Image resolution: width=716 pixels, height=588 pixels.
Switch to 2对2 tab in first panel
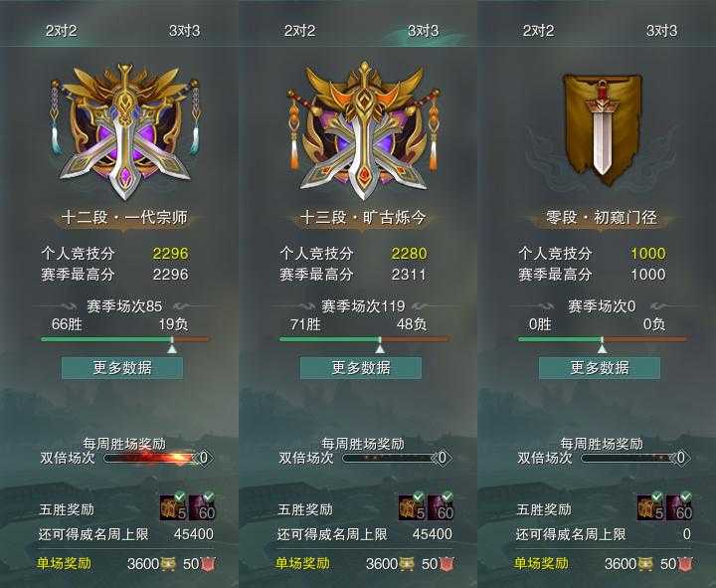coord(62,31)
